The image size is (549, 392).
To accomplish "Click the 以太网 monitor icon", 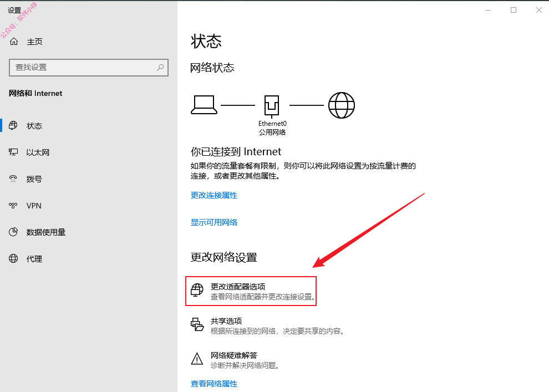I will (13, 152).
